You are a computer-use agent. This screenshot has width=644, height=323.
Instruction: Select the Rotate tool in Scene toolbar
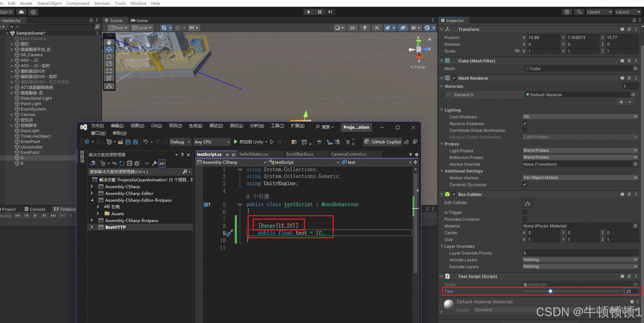[109, 57]
